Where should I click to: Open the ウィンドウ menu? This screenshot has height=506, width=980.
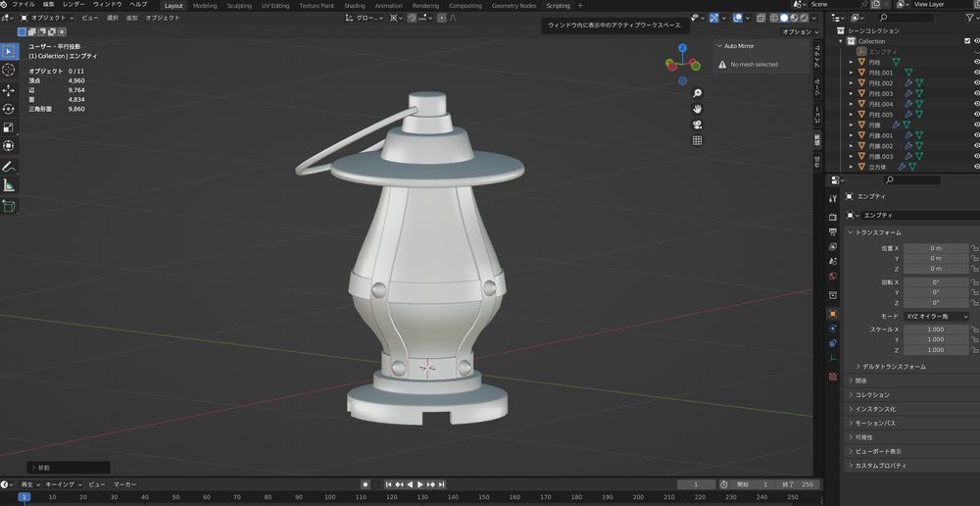pos(108,5)
